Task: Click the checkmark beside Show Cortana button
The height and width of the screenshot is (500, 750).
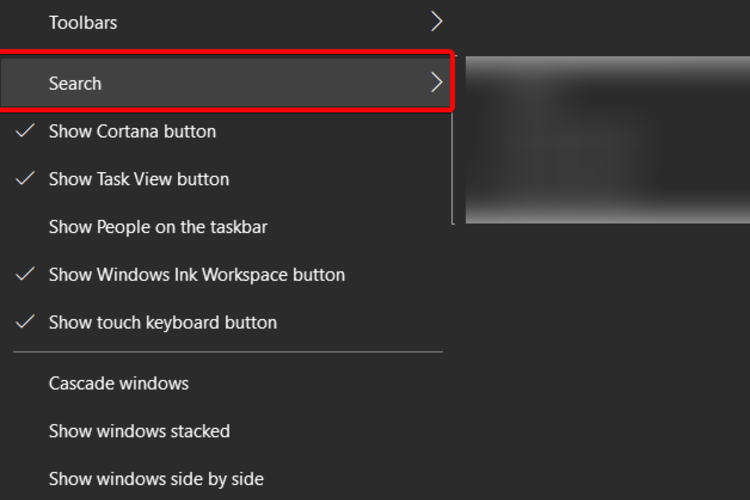Action: [25, 131]
